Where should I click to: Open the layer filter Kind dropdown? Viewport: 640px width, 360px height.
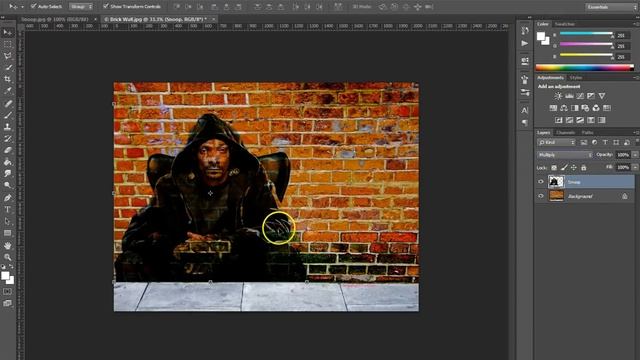click(556, 142)
